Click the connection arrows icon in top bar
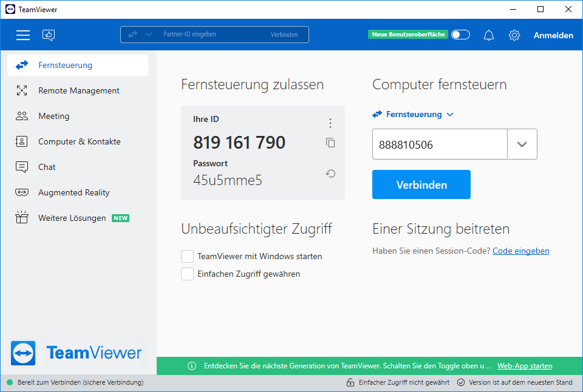 (x=133, y=35)
